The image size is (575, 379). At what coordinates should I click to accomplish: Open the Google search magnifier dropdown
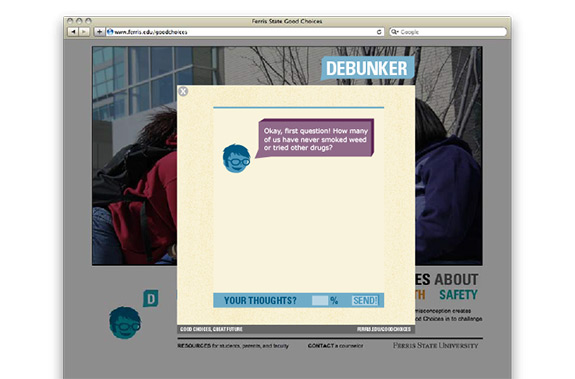click(x=395, y=32)
